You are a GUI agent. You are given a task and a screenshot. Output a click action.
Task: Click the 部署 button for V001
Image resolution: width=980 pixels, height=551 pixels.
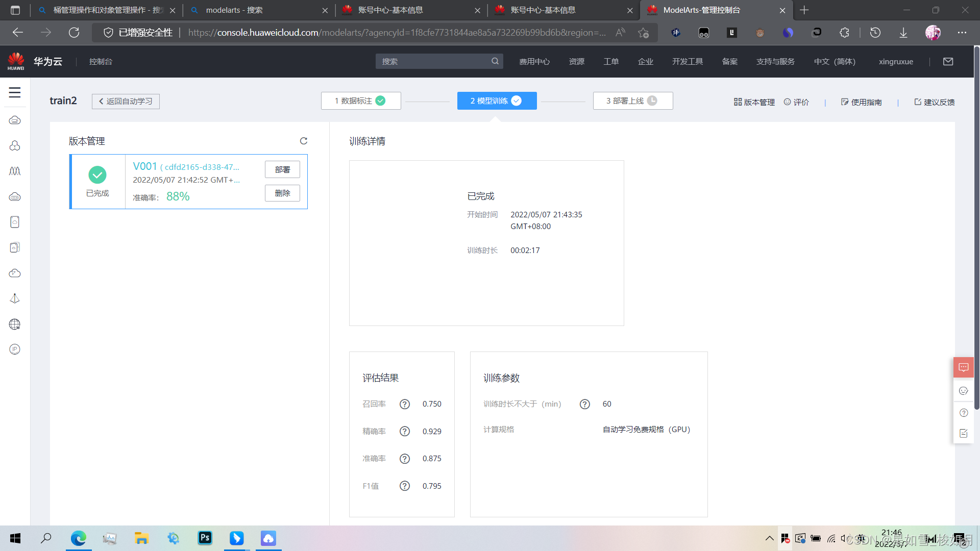coord(282,169)
